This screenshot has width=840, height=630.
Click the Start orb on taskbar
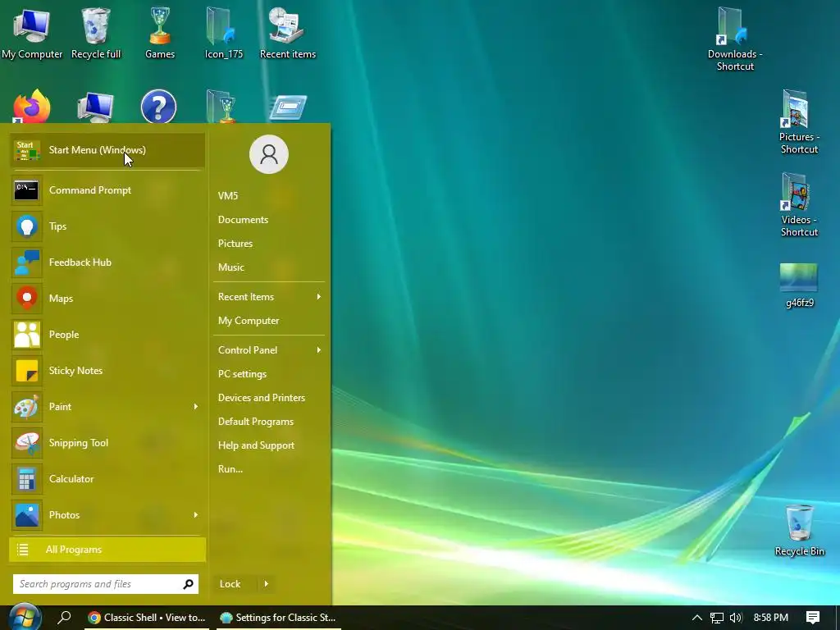[24, 617]
